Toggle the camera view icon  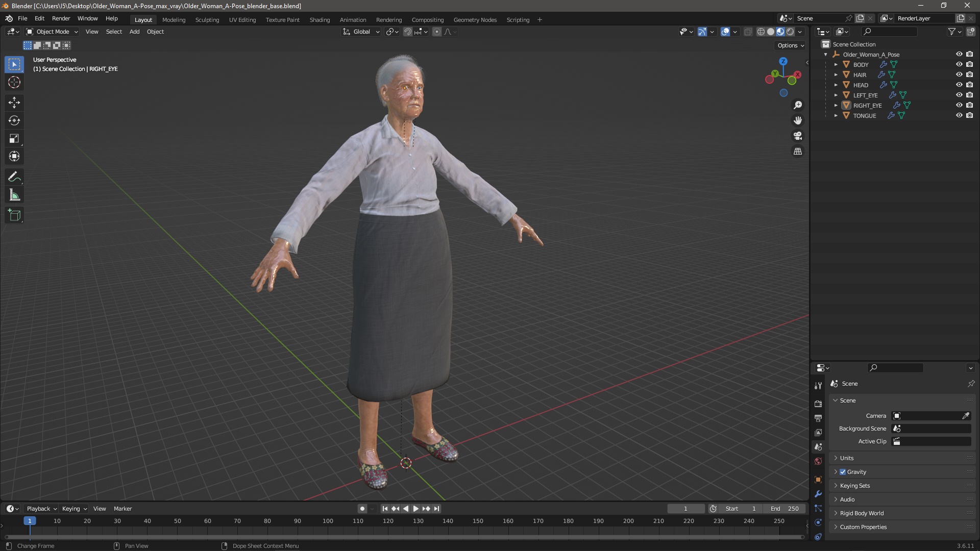click(x=797, y=136)
